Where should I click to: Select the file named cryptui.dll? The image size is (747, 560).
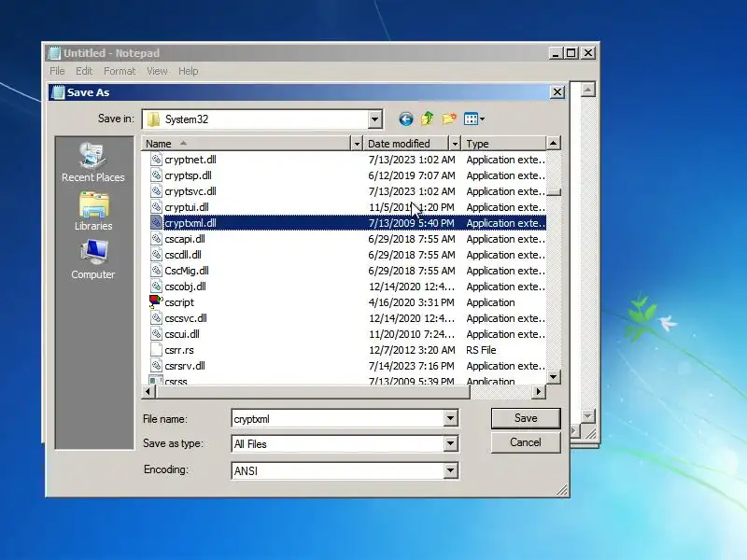point(186,207)
